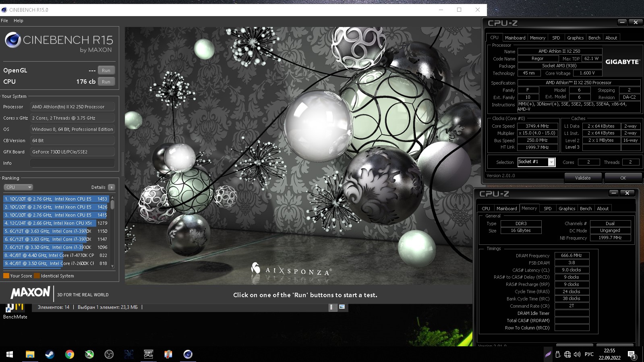The image size is (644, 362).
Task: Open the Help menu in Cinebench
Action: point(19,21)
